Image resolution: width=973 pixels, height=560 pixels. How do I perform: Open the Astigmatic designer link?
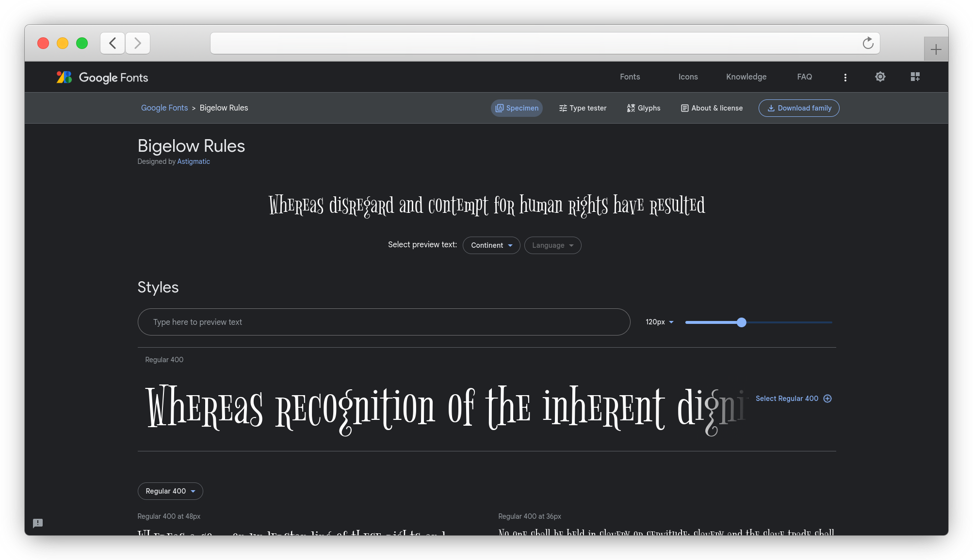(x=194, y=161)
